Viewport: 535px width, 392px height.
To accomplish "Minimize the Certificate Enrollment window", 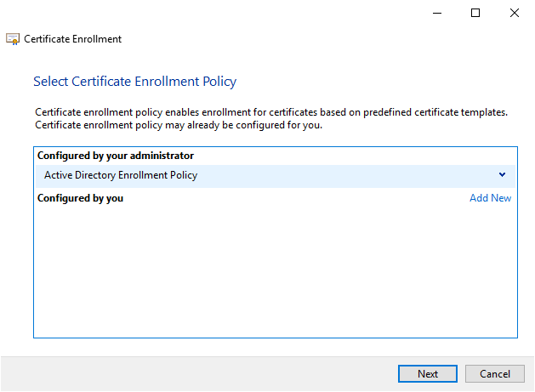I will pyautogui.click(x=436, y=13).
